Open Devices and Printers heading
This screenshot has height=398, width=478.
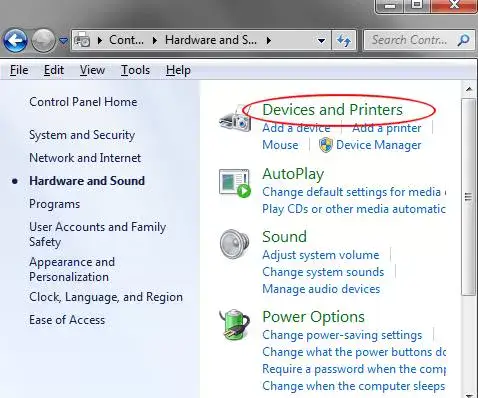pyautogui.click(x=332, y=110)
